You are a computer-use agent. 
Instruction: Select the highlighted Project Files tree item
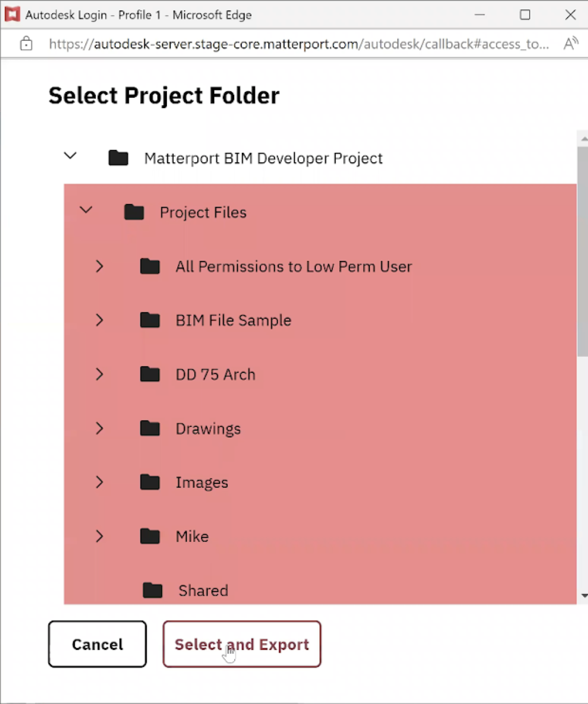[x=203, y=212]
